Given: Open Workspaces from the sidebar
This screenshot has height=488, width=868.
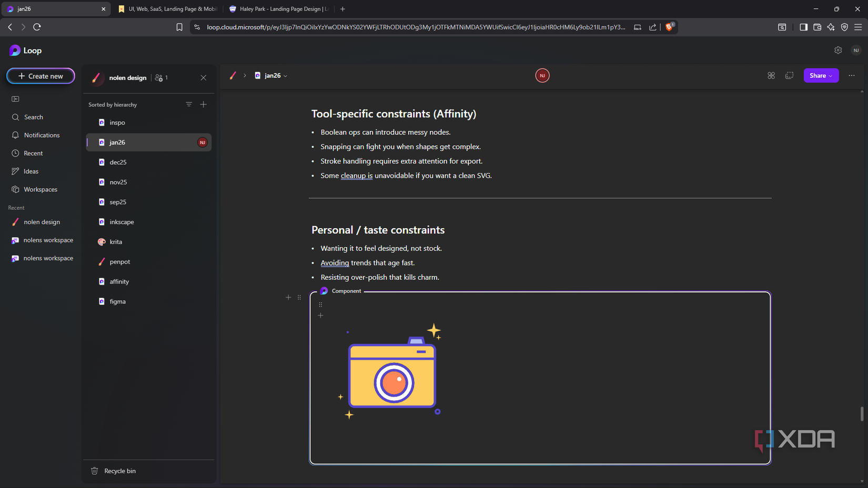Looking at the screenshot, I should 39,189.
